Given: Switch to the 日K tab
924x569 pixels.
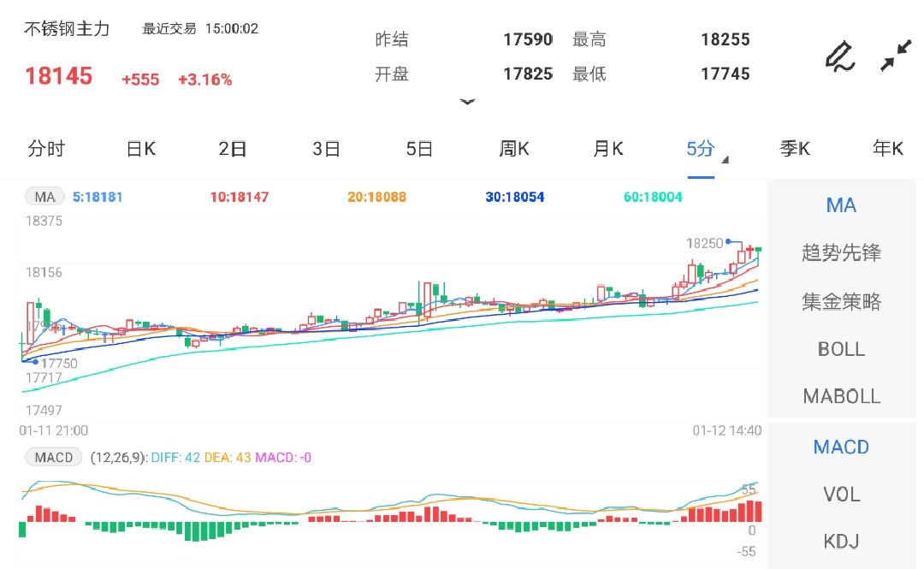Looking at the screenshot, I should 139,148.
